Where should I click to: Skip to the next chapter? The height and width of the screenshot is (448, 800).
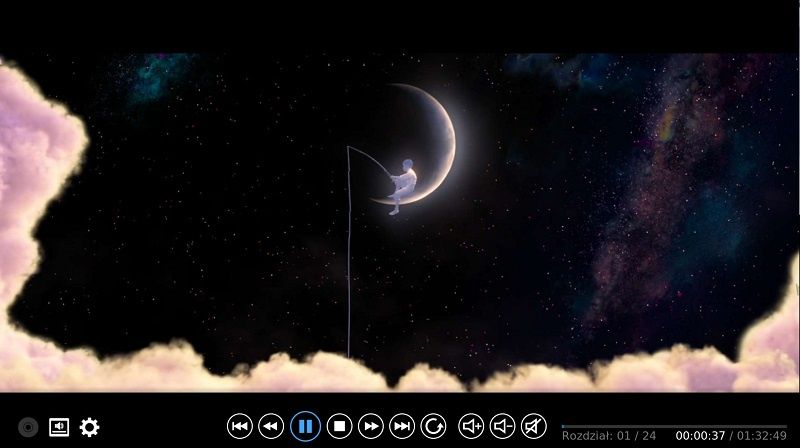tap(402, 426)
